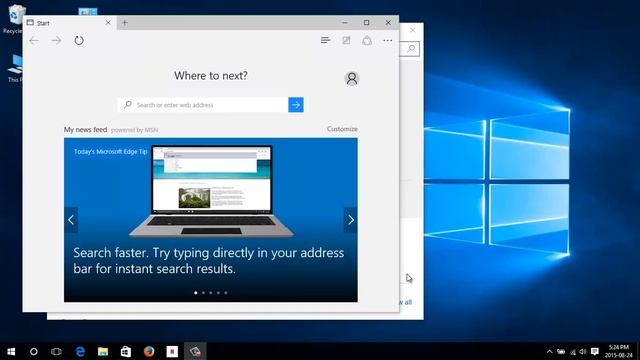This screenshot has height=360, width=640.
Task: Open the Windows Start menu
Action: point(11,351)
